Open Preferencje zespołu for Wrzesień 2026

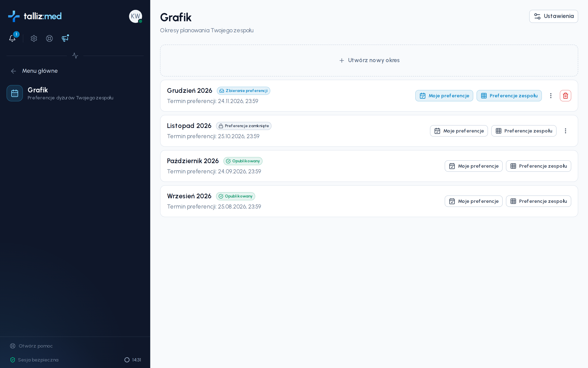pos(538,201)
